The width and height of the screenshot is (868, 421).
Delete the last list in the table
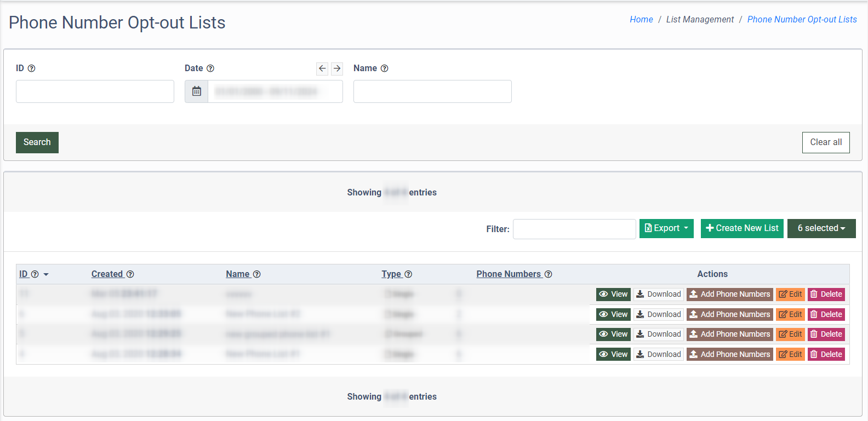click(x=826, y=354)
